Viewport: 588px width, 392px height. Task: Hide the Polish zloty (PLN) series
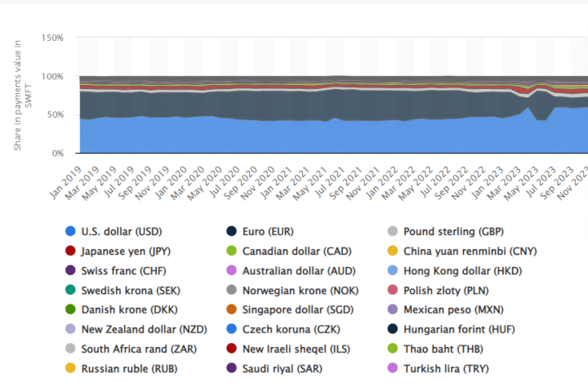coord(441,290)
